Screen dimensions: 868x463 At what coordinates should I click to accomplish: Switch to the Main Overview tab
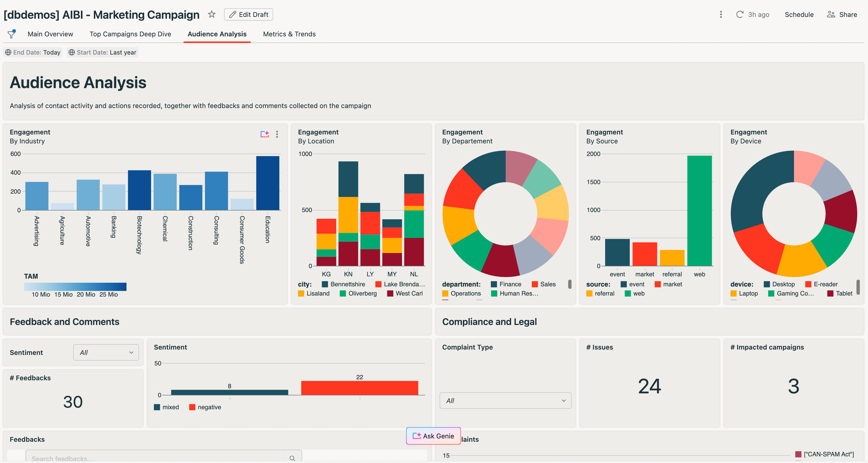[50, 34]
